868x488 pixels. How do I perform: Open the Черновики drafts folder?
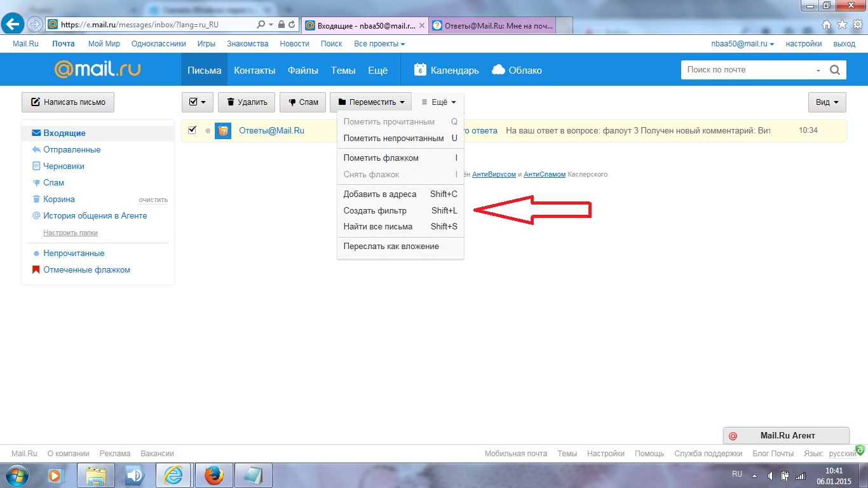64,166
